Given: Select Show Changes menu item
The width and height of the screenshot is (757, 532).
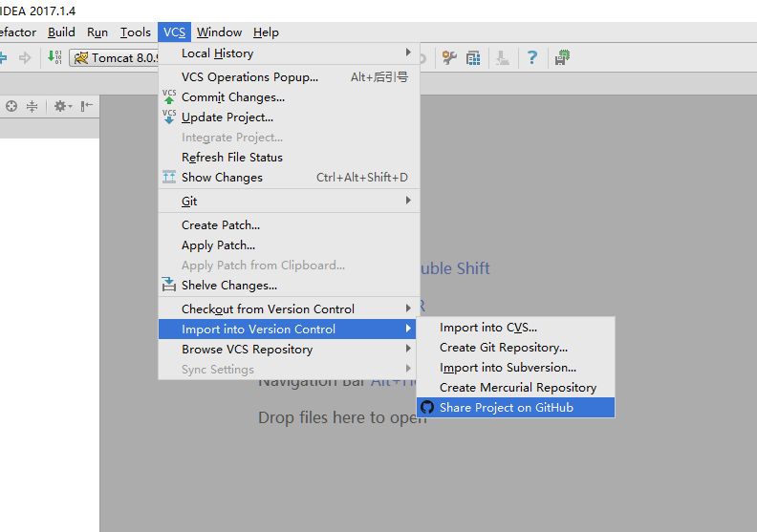Looking at the screenshot, I should point(289,178).
